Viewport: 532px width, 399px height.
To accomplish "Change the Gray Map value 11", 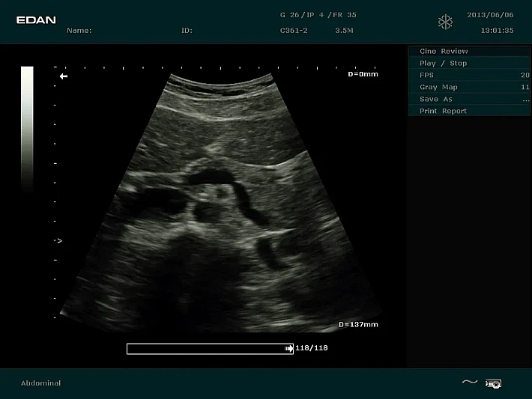I will [x=525, y=87].
